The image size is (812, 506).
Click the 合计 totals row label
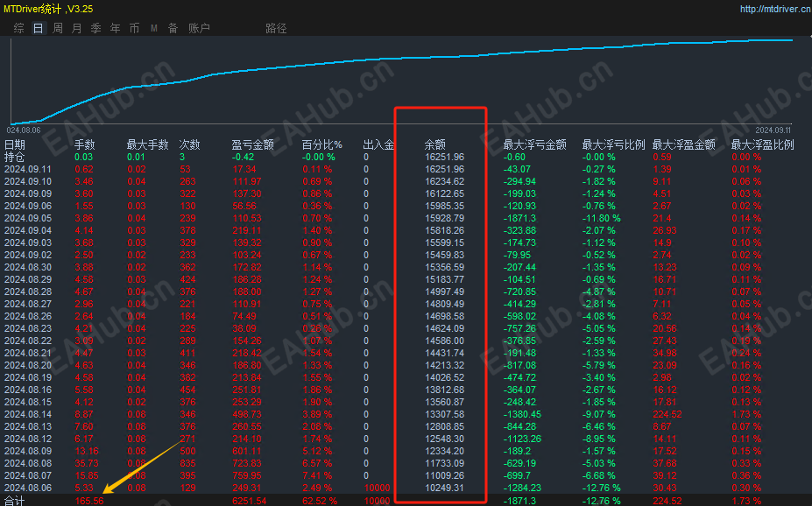tap(15, 500)
